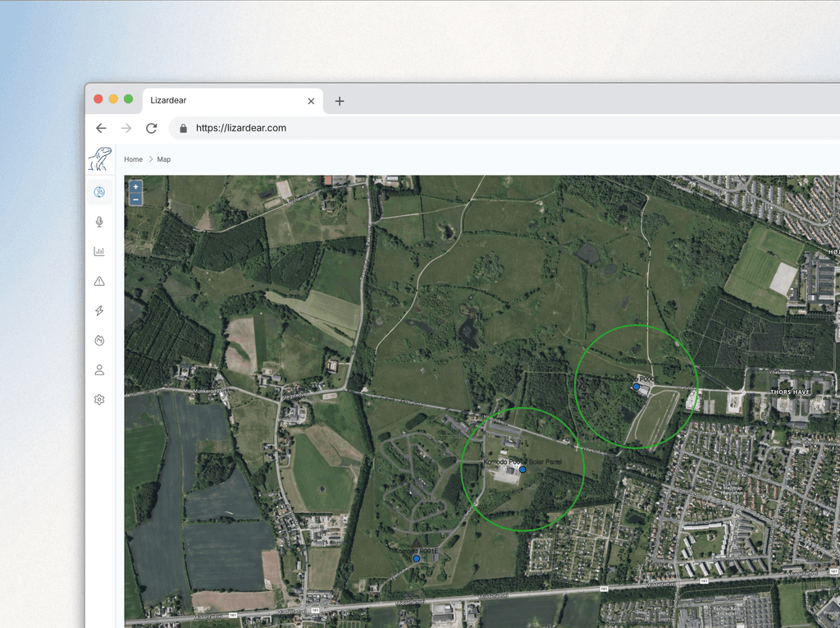Click the lightning bolt sidebar icon
Screen dimensions: 840x628
point(99,311)
